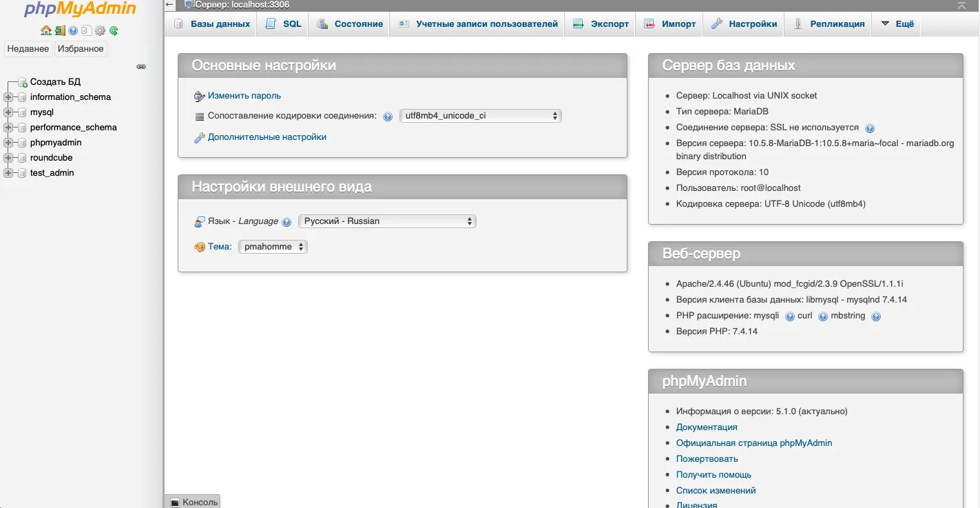Open MariaDB documentation page icon in sidebar
980x508 pixels.
coord(86,30)
